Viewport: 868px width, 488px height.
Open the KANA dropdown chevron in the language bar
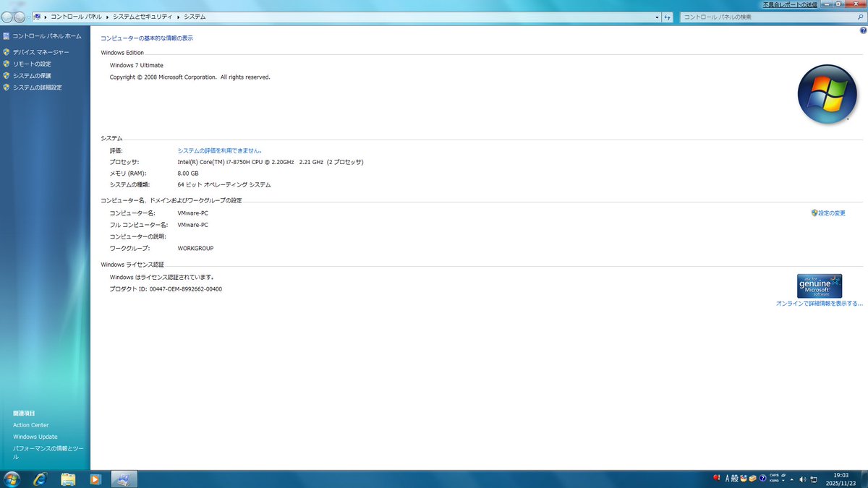click(783, 481)
